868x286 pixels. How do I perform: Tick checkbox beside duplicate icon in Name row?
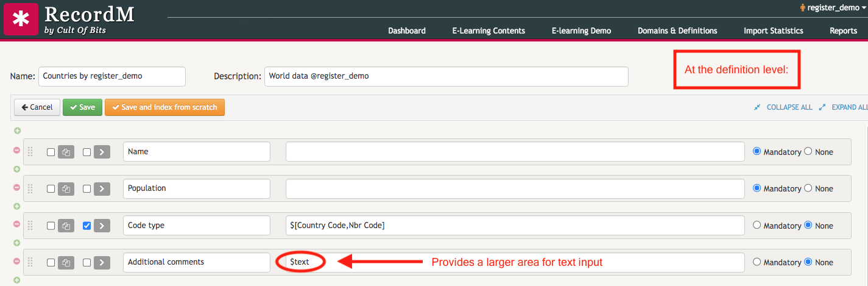pos(51,152)
